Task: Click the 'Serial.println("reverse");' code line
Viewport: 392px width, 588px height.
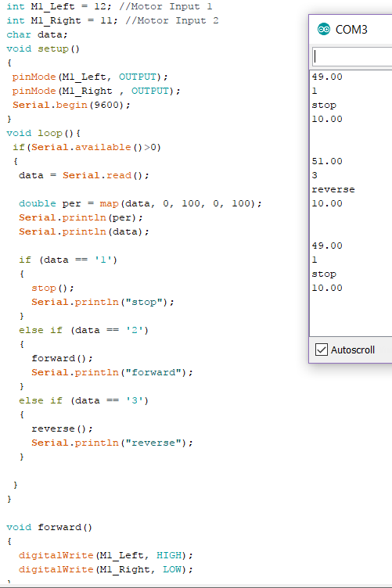Action: coord(112,443)
